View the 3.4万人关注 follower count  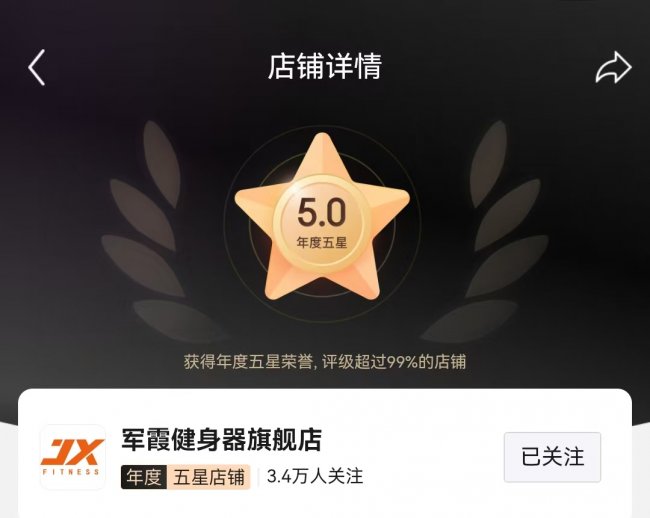(315, 477)
